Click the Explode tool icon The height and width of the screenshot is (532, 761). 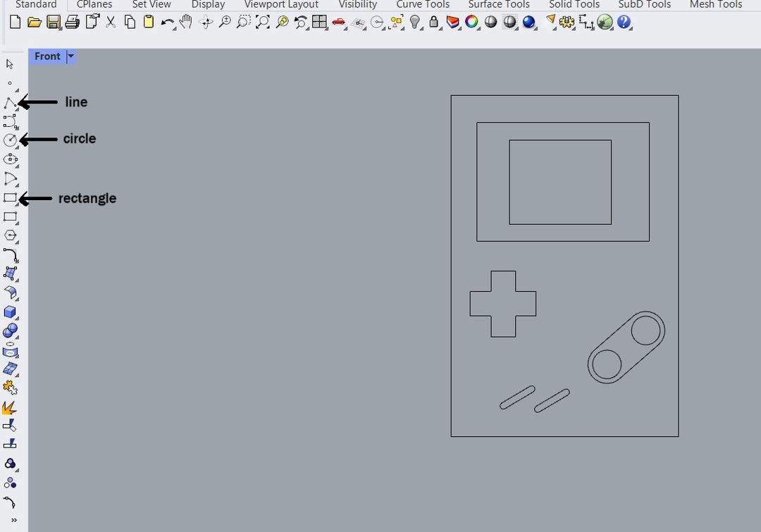(x=10, y=408)
